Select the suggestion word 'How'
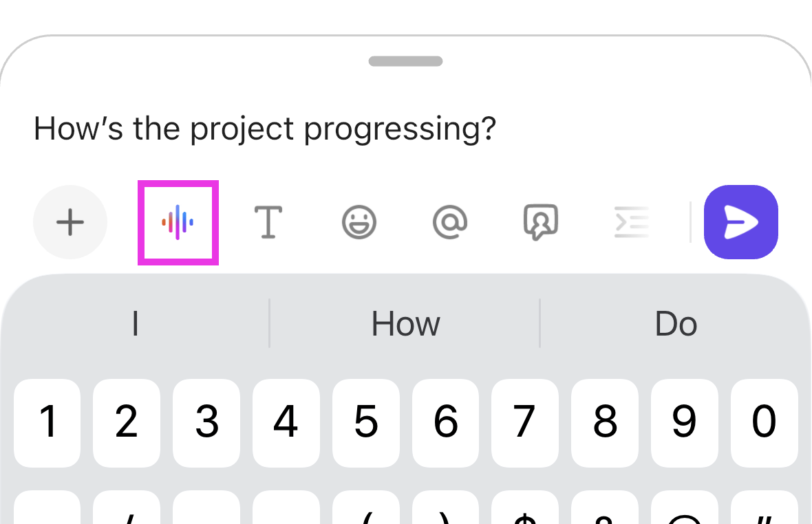The image size is (812, 524). (x=405, y=323)
